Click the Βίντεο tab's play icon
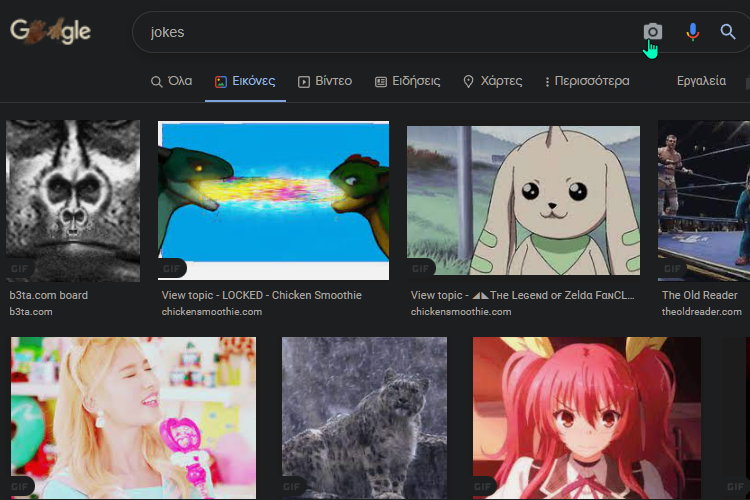The image size is (750, 500). 304,82
